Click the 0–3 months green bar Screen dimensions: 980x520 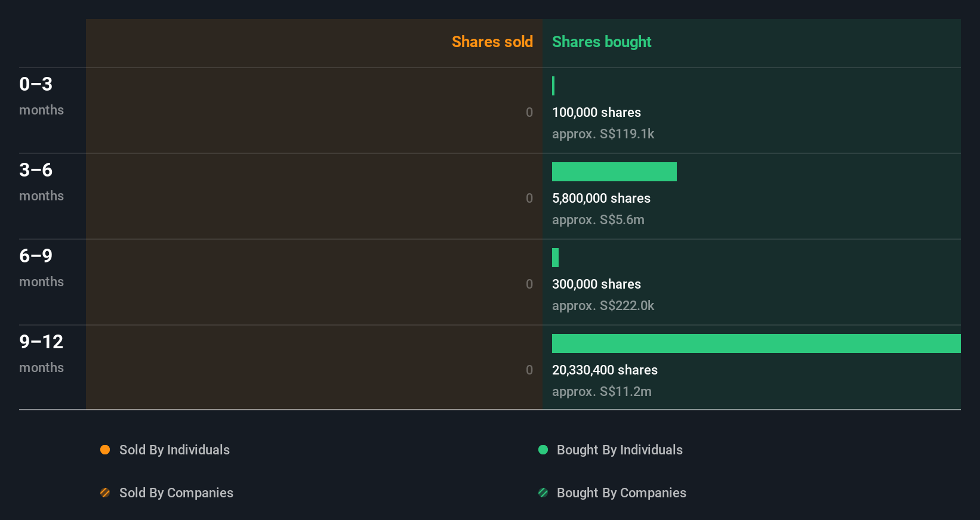click(x=553, y=86)
